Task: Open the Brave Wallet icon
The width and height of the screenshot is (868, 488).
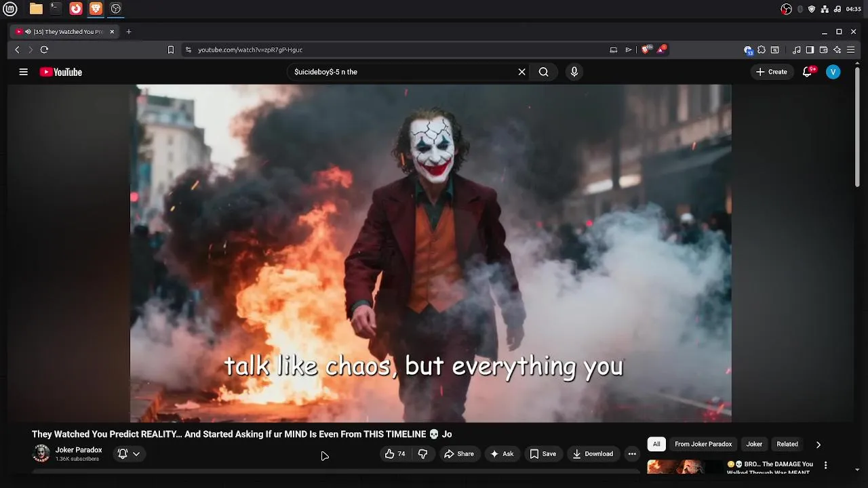Action: (823, 49)
